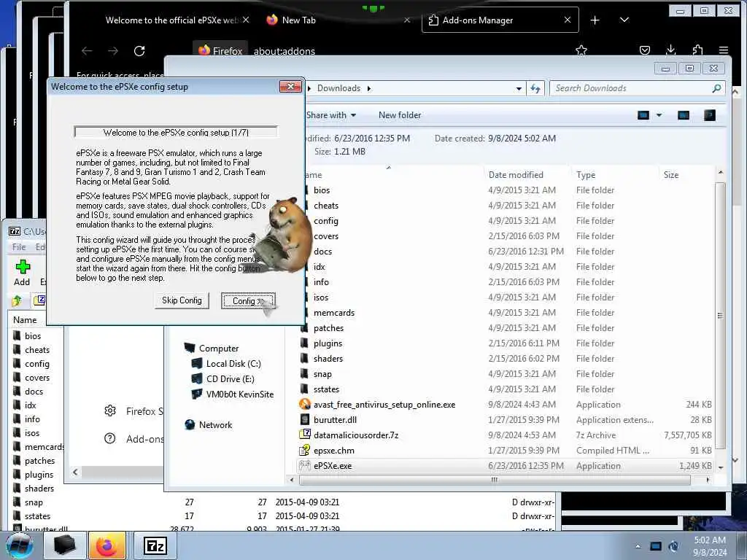Open the Share with dropdown
The width and height of the screenshot is (747, 560).
pos(331,115)
